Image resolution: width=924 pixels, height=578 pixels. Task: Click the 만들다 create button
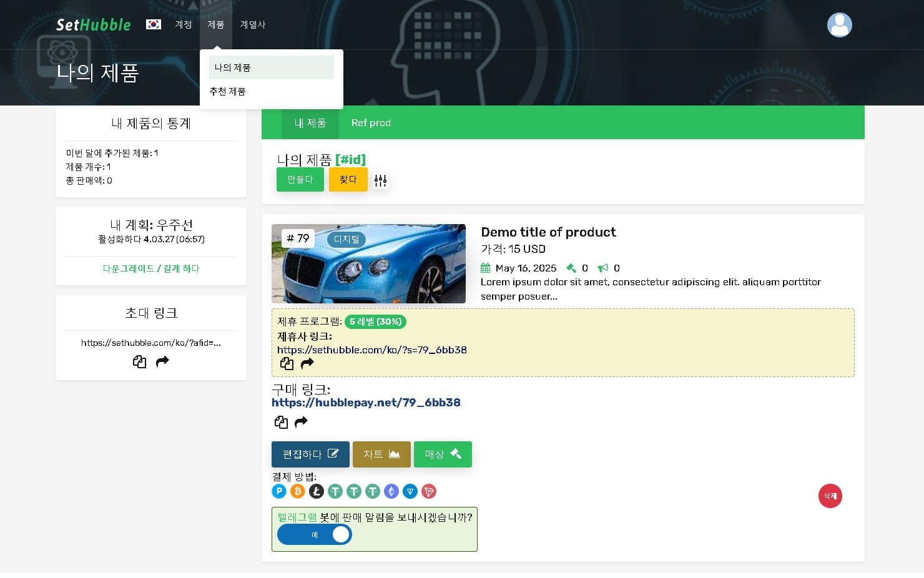pyautogui.click(x=300, y=179)
